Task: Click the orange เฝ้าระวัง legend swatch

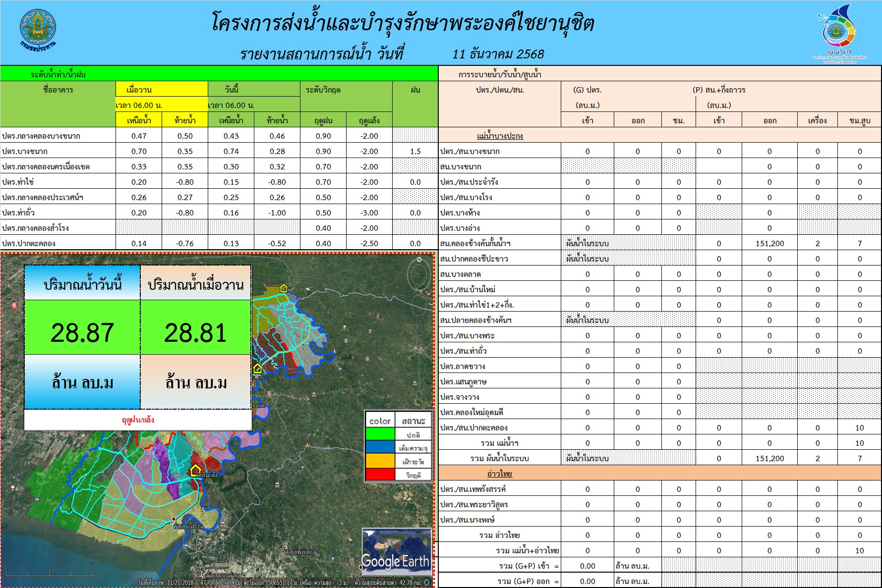Action: [x=380, y=461]
